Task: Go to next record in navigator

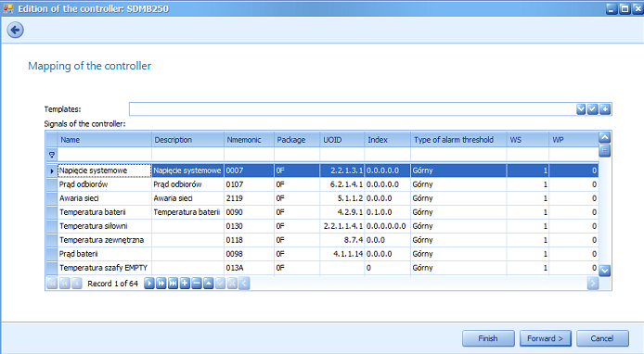Action: coord(149,284)
